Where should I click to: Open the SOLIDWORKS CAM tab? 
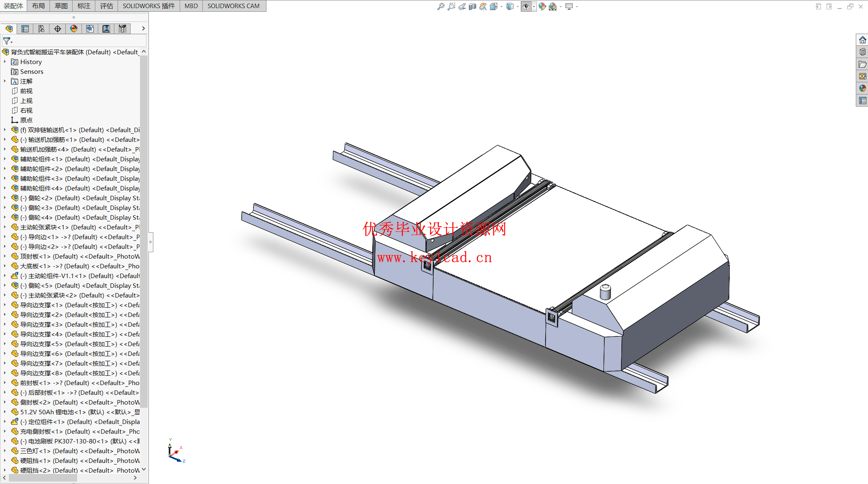(234, 6)
